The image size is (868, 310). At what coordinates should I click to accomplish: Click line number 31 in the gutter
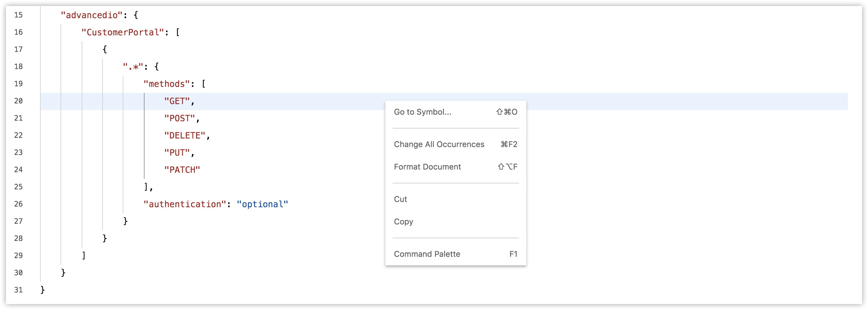pyautogui.click(x=19, y=290)
